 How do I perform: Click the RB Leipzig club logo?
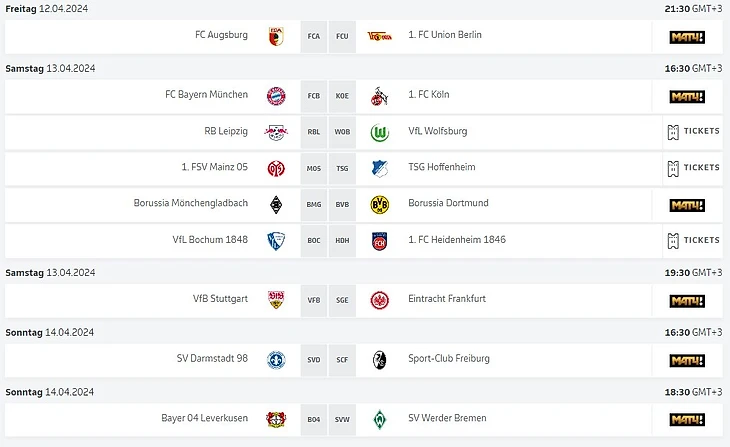pyautogui.click(x=276, y=132)
